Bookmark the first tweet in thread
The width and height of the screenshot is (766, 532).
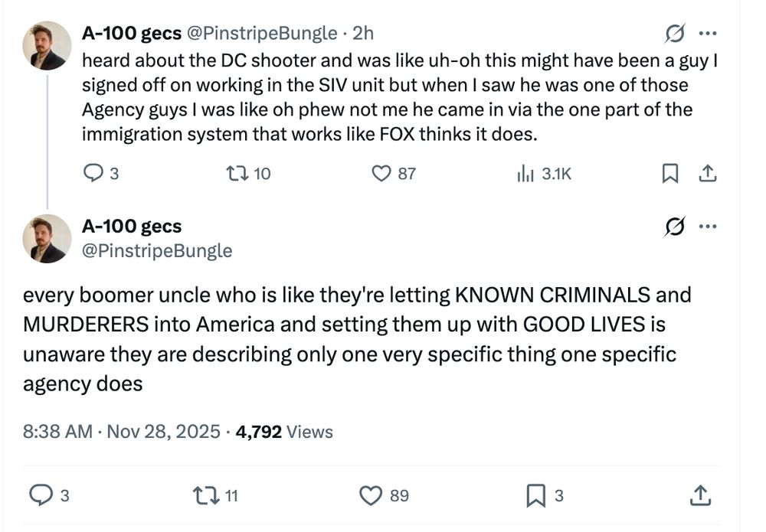(669, 175)
